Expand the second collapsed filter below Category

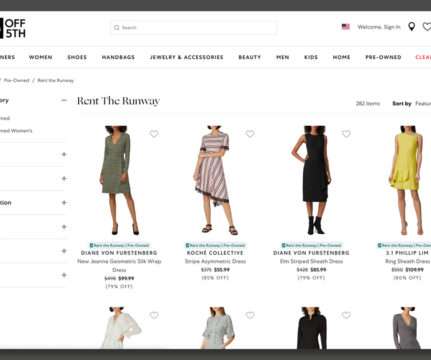coord(64,179)
